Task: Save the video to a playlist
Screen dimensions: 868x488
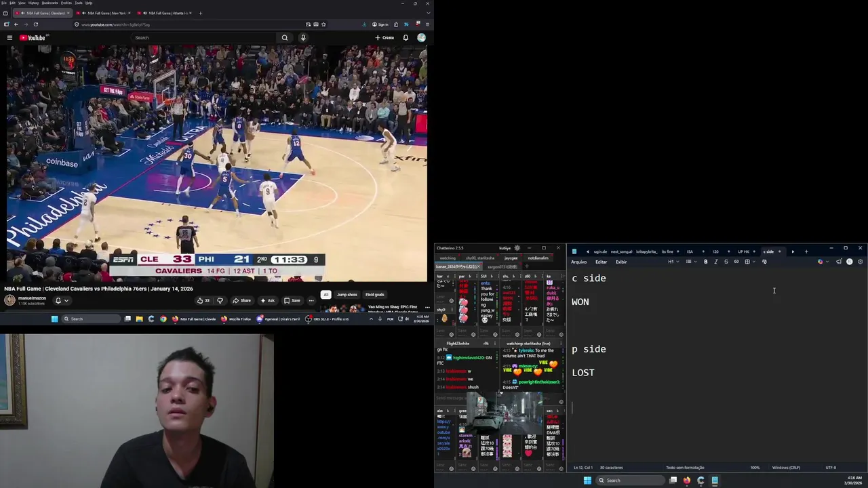Action: pyautogui.click(x=292, y=300)
